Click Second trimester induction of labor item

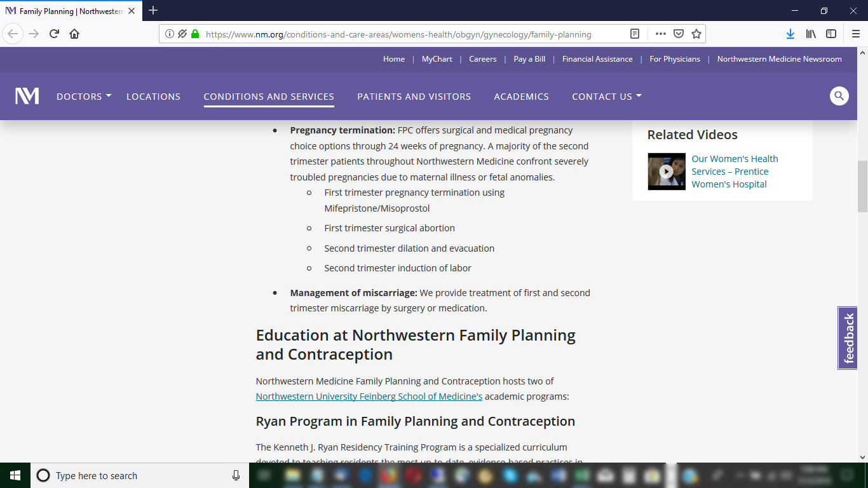point(398,268)
